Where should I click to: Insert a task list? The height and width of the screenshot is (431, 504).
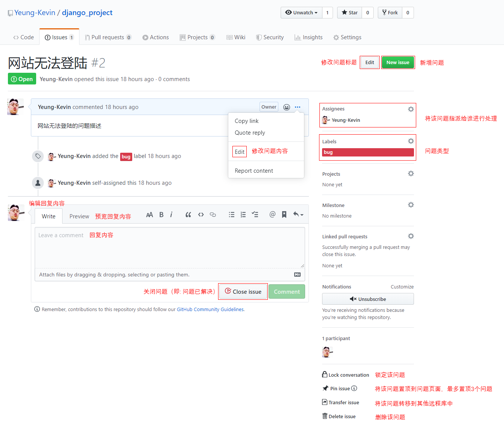255,215
